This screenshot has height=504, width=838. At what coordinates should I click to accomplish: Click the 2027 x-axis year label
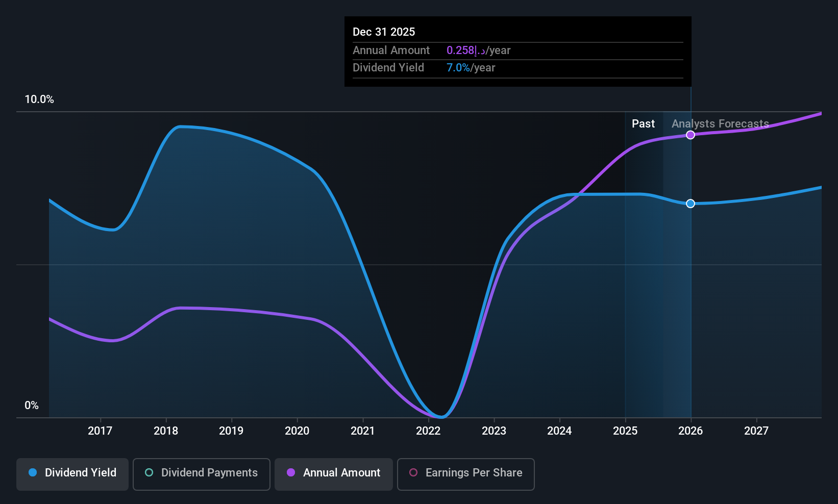756,431
